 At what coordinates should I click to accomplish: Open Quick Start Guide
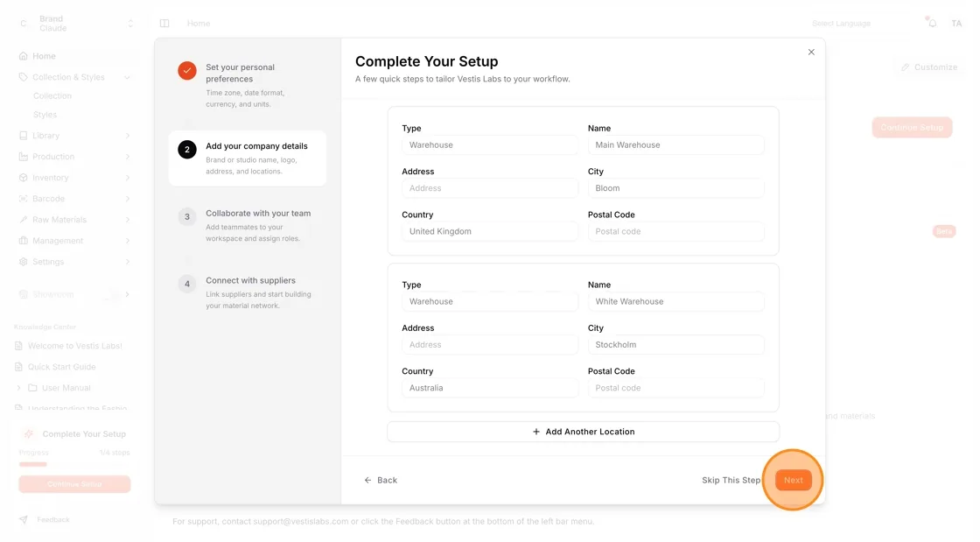pyautogui.click(x=61, y=367)
